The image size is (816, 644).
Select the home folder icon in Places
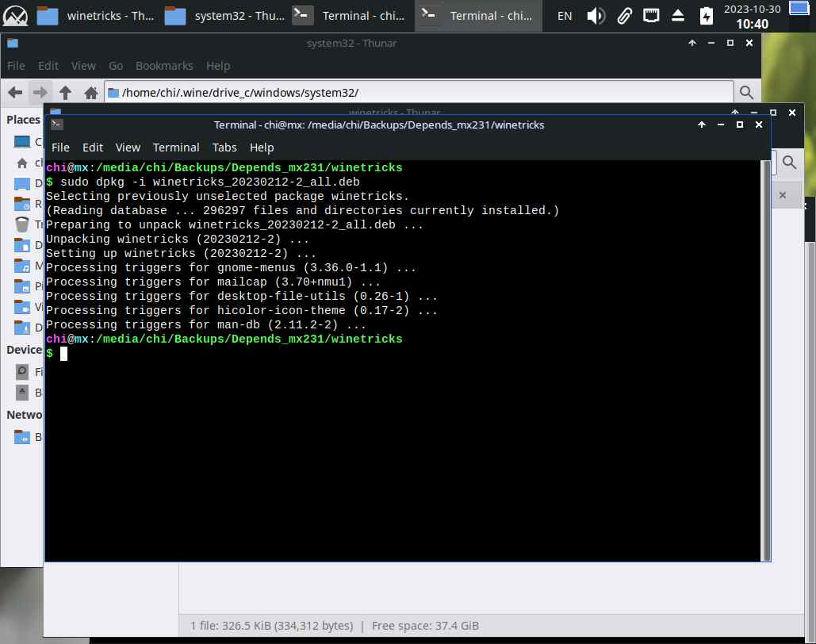pyautogui.click(x=22, y=163)
